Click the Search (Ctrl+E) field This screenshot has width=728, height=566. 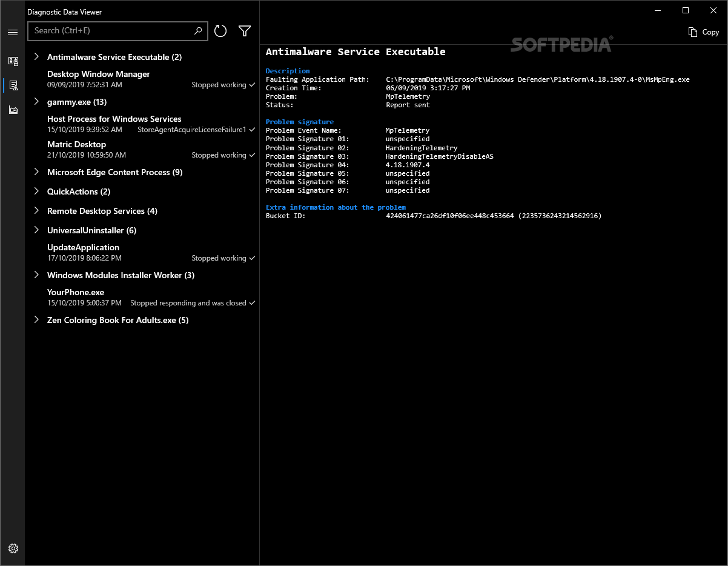pyautogui.click(x=117, y=31)
